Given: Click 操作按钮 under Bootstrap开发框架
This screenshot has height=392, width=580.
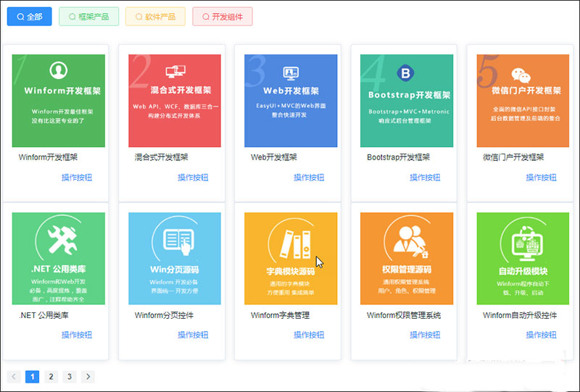Looking at the screenshot, I should click(x=425, y=178).
